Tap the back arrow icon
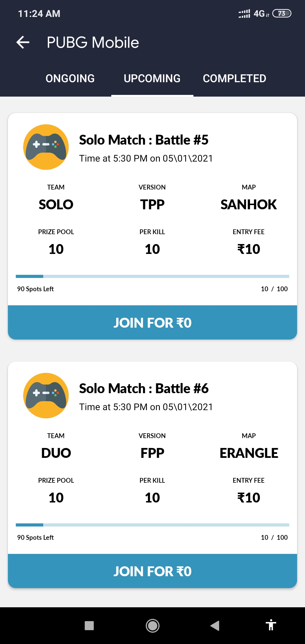Image resolution: width=305 pixels, height=644 pixels. pos(23,42)
